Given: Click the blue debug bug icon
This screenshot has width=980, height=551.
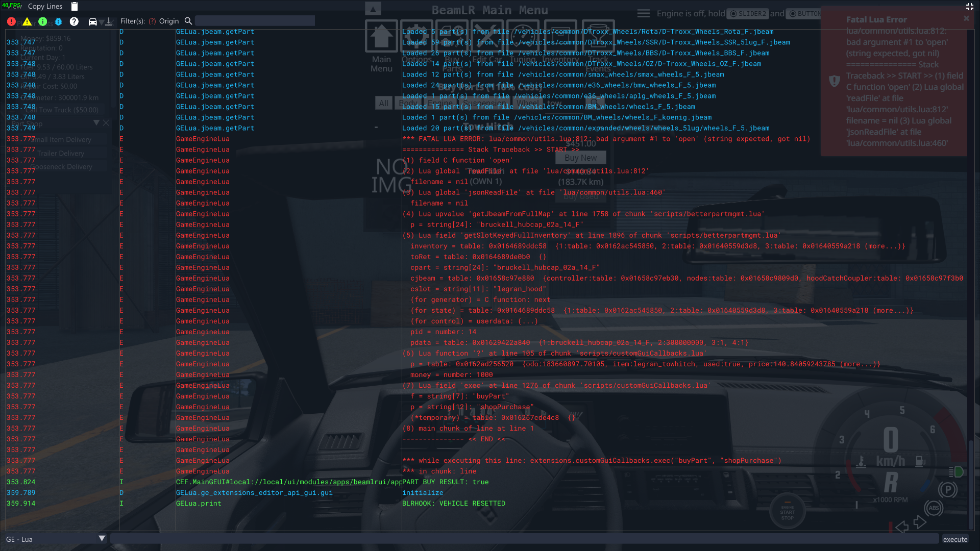Looking at the screenshot, I should [58, 21].
